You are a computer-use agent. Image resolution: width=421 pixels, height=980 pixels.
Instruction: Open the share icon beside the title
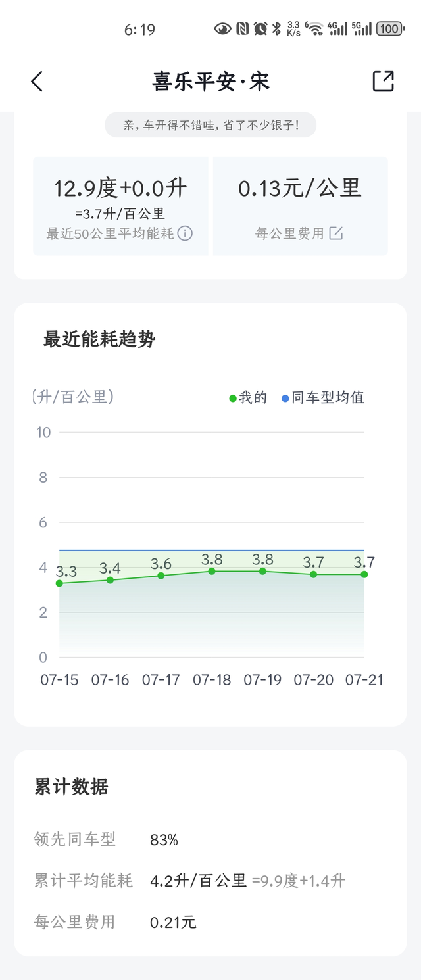(x=382, y=81)
